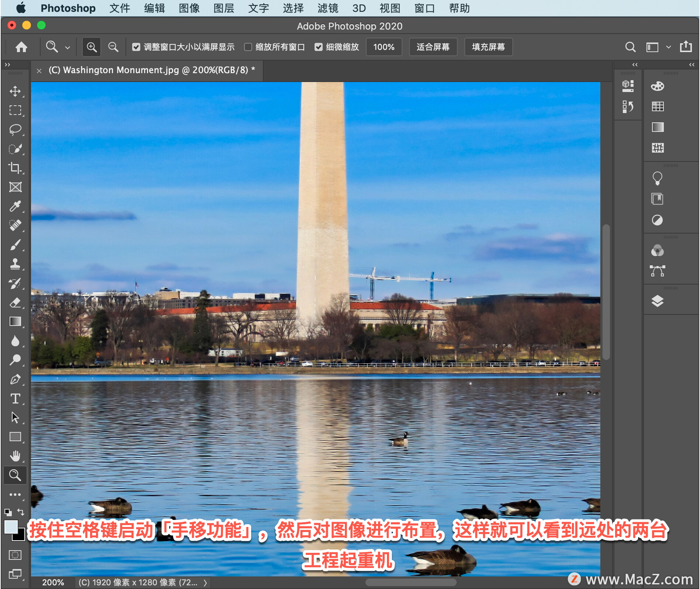
Task: Select the Rectangular Marquee tool
Action: pos(15,110)
